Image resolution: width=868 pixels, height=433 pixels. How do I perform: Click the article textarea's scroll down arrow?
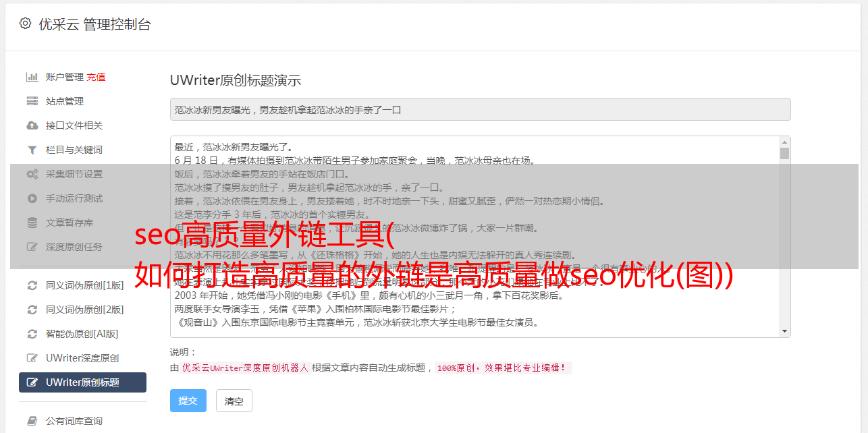784,331
